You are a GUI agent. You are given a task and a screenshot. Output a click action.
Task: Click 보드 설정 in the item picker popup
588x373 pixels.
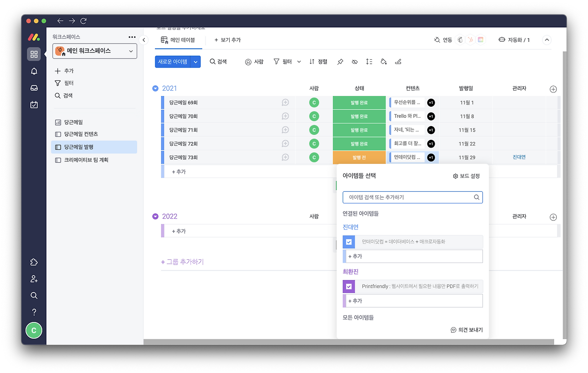[x=466, y=176]
